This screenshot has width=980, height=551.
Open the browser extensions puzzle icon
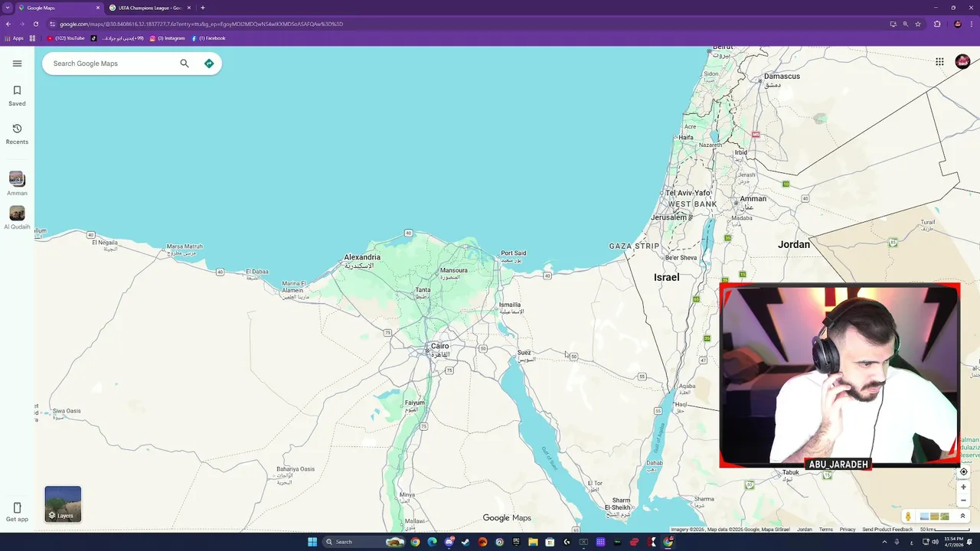(x=937, y=24)
